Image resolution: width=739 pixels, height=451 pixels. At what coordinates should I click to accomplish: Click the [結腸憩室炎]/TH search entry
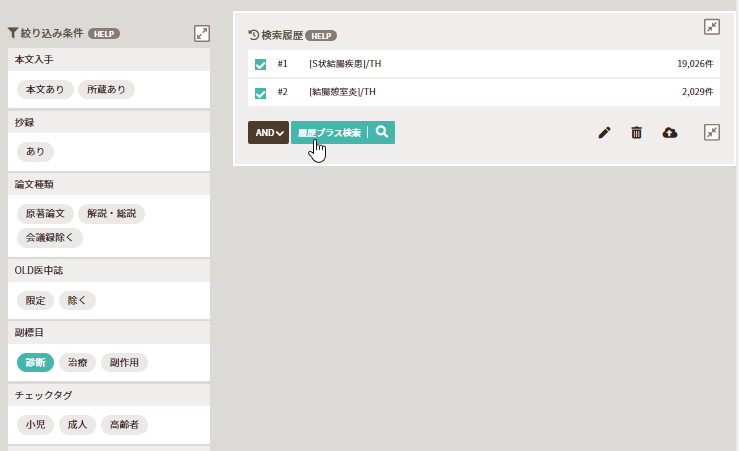pos(342,92)
